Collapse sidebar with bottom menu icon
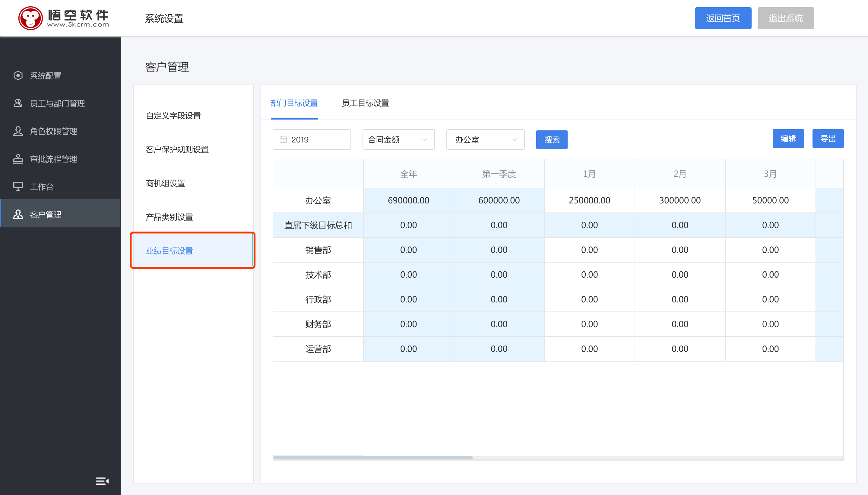Image resolution: width=868 pixels, height=495 pixels. click(x=102, y=481)
